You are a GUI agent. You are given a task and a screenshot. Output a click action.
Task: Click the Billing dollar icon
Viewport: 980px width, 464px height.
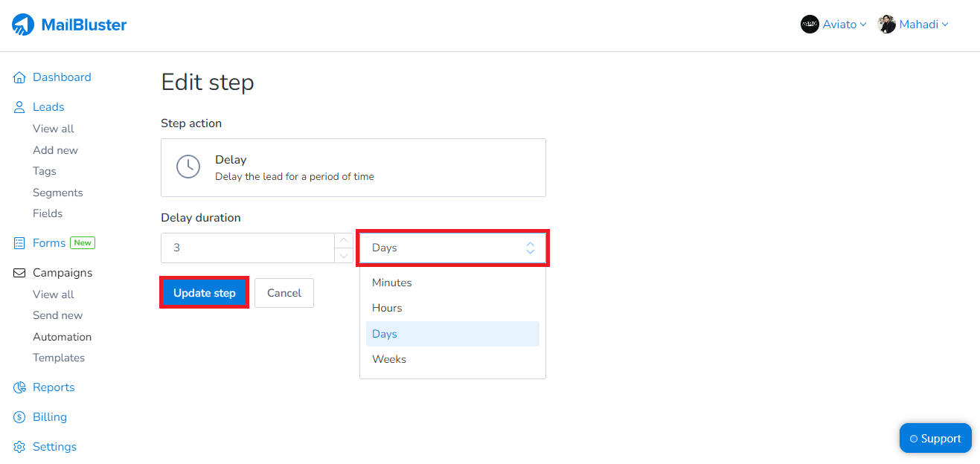19,416
